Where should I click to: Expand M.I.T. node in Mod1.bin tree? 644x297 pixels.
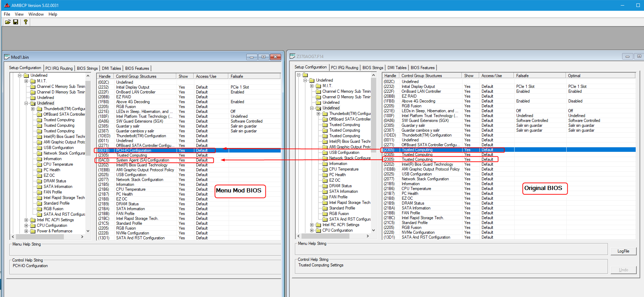click(26, 81)
